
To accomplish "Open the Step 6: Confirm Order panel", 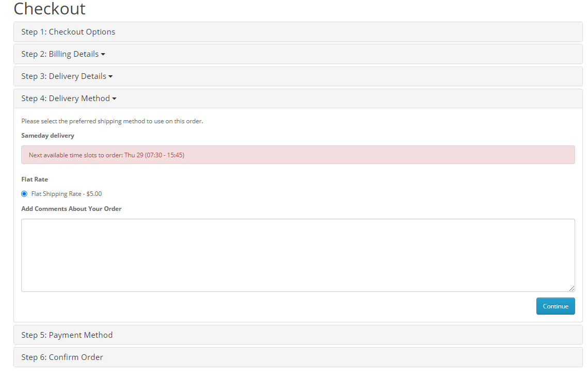I will (x=62, y=357).
